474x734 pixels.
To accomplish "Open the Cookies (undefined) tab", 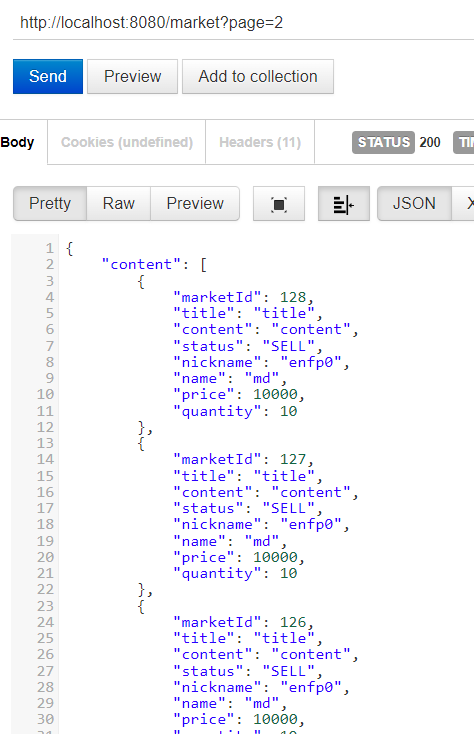I will tap(127, 142).
